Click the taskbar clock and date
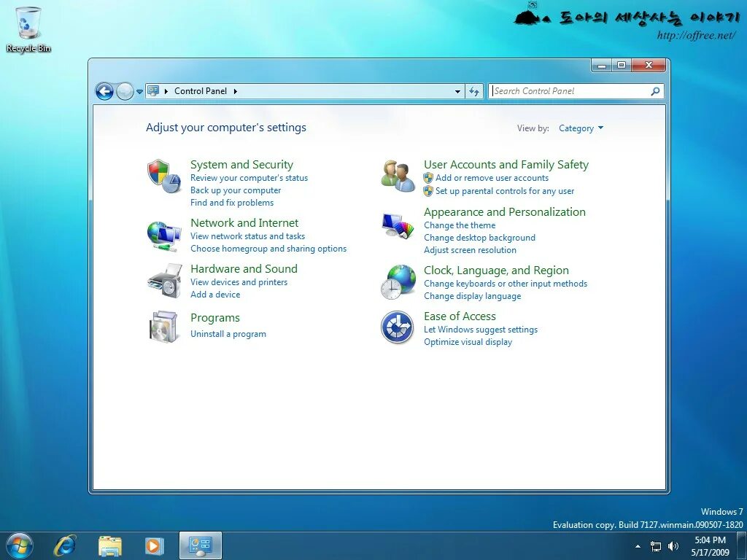747x560 pixels. point(710,546)
